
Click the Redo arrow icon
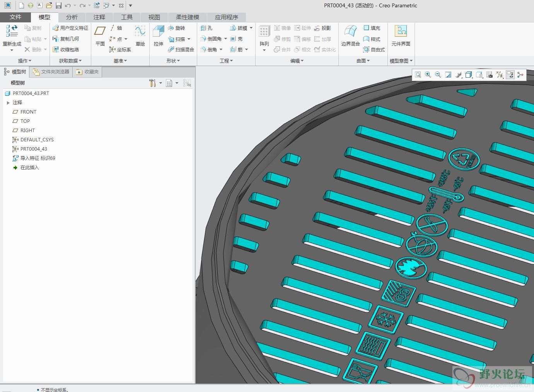[x=82, y=5]
